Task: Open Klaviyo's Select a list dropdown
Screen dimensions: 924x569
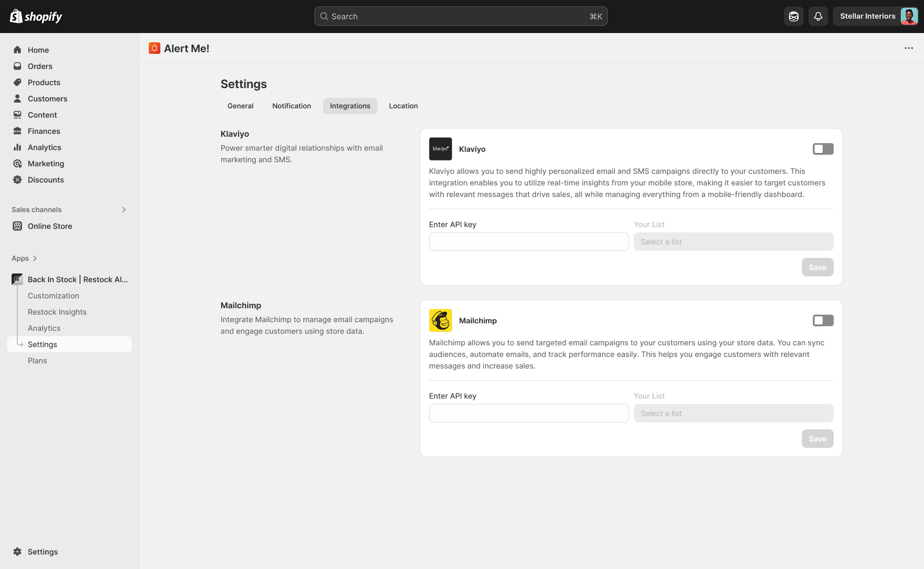Action: pyautogui.click(x=734, y=242)
